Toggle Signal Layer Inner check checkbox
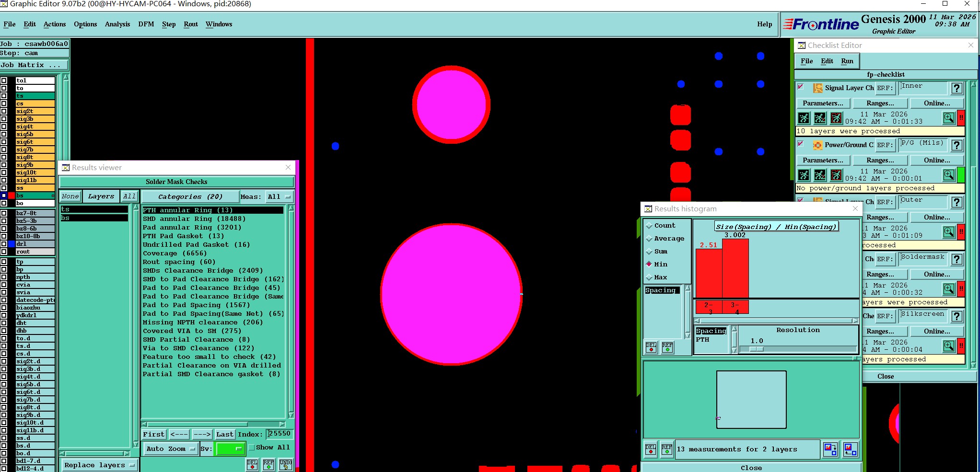 801,87
